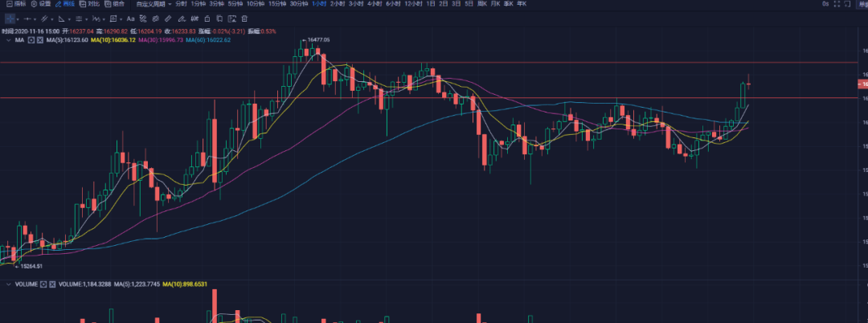Switch to the 分时 time-sharing chart
Viewport: 868px width, 323px height.
click(181, 3)
